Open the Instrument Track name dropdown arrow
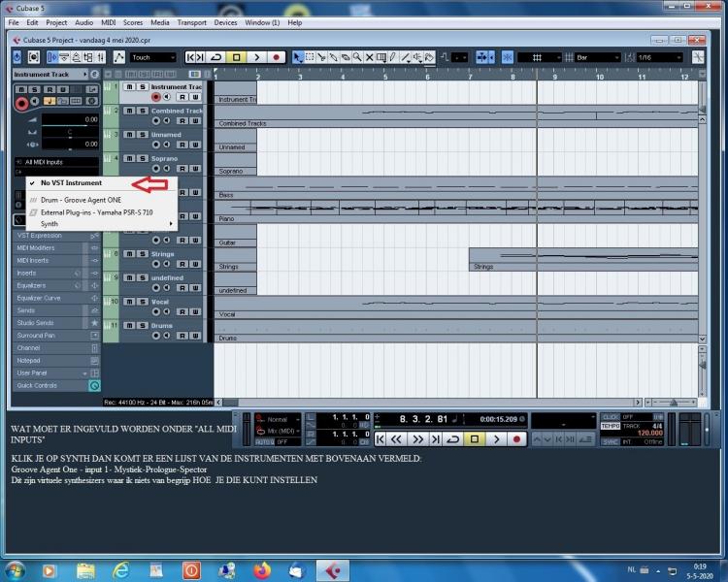Screen dimensions: 728x582 pos(85,75)
